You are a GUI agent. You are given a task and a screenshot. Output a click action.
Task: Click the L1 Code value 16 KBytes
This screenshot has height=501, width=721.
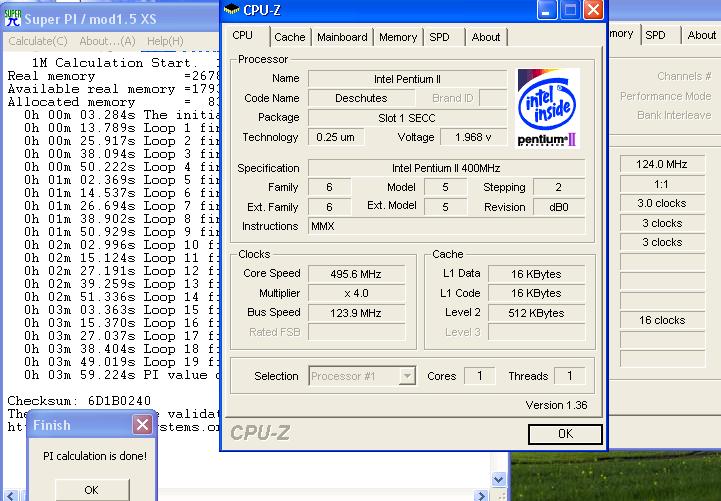pos(536,293)
